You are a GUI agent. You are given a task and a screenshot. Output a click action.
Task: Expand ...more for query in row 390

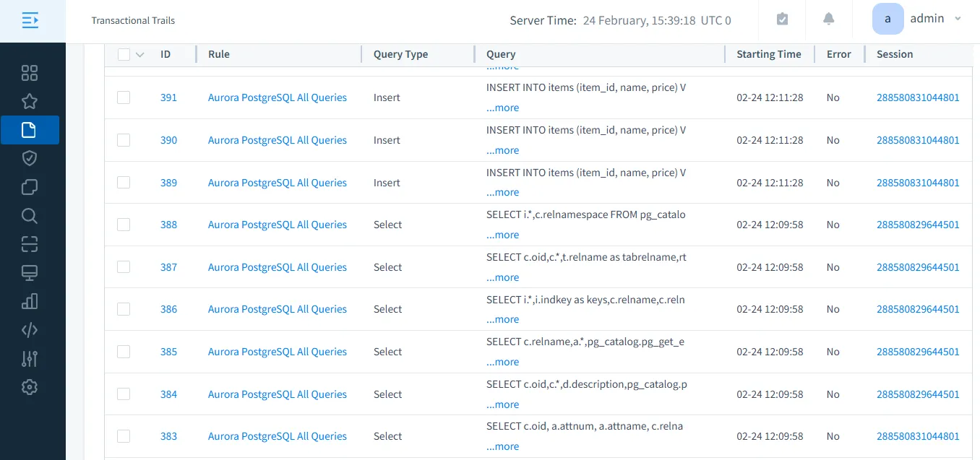(x=502, y=150)
